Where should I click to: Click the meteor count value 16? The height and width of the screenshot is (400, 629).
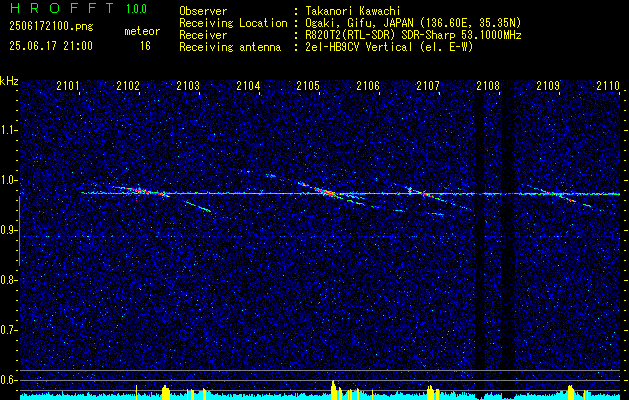145,46
